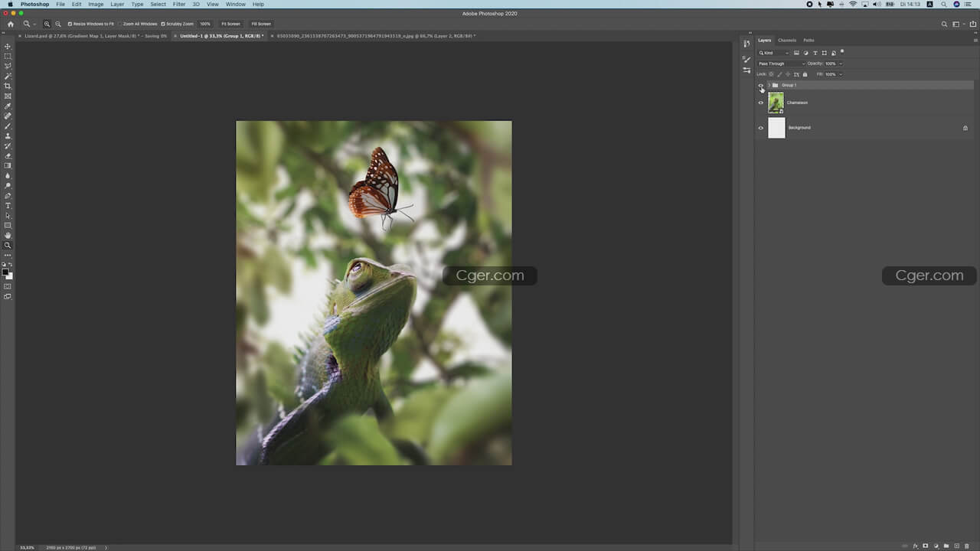Toggle Quick Mask mode

[8, 286]
